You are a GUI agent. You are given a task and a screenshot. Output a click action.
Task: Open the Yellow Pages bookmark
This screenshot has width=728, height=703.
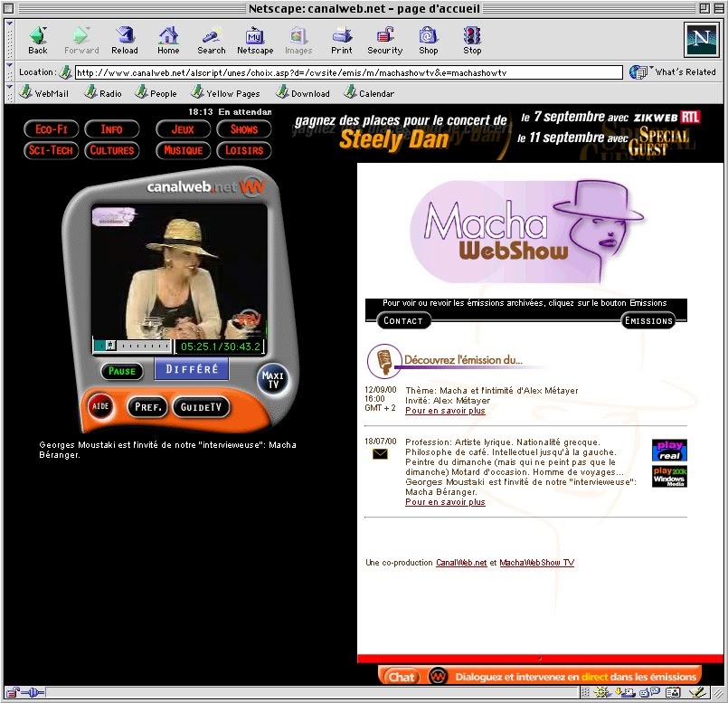click(226, 93)
